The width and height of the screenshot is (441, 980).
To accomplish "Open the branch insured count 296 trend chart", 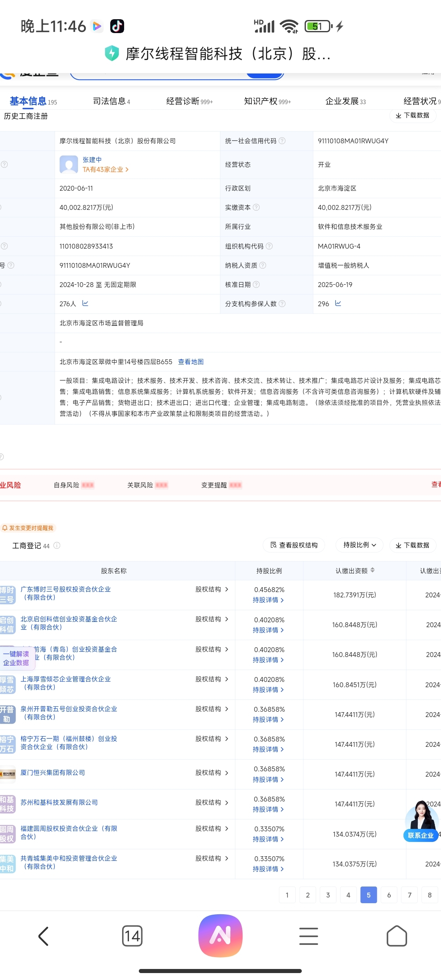I will [x=338, y=303].
